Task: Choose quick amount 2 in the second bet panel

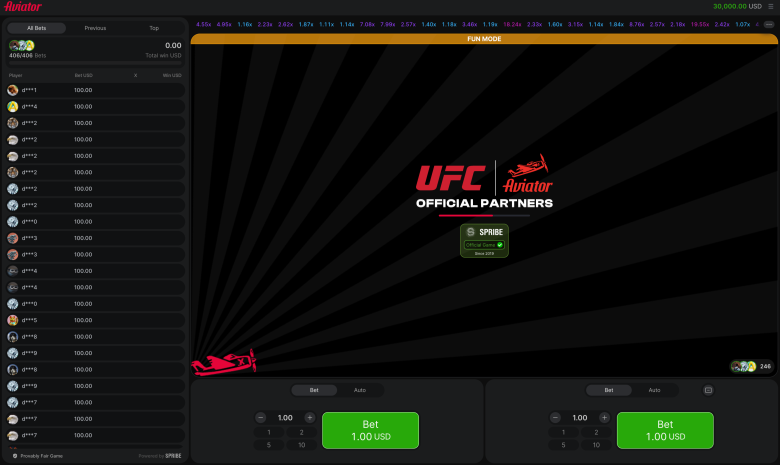Action: click(596, 433)
